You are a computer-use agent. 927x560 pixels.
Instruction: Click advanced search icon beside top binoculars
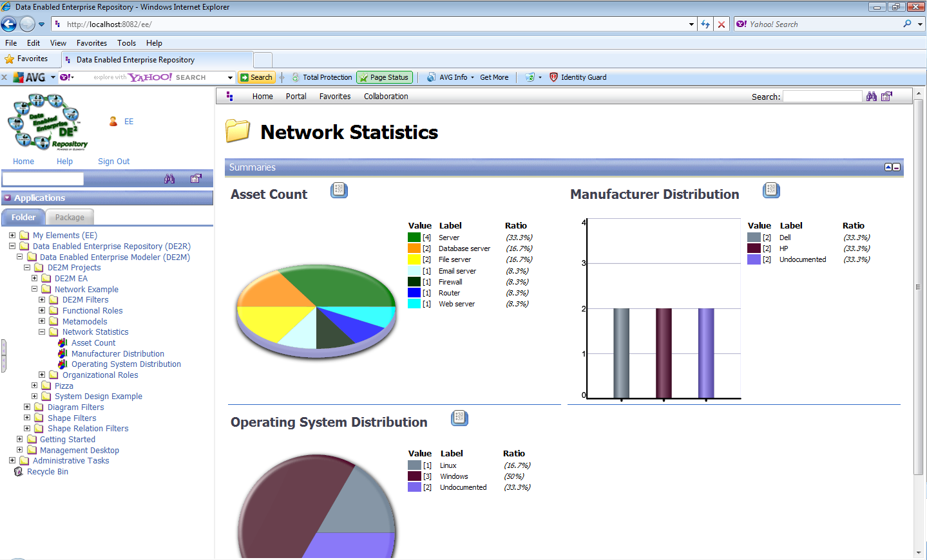[887, 97]
